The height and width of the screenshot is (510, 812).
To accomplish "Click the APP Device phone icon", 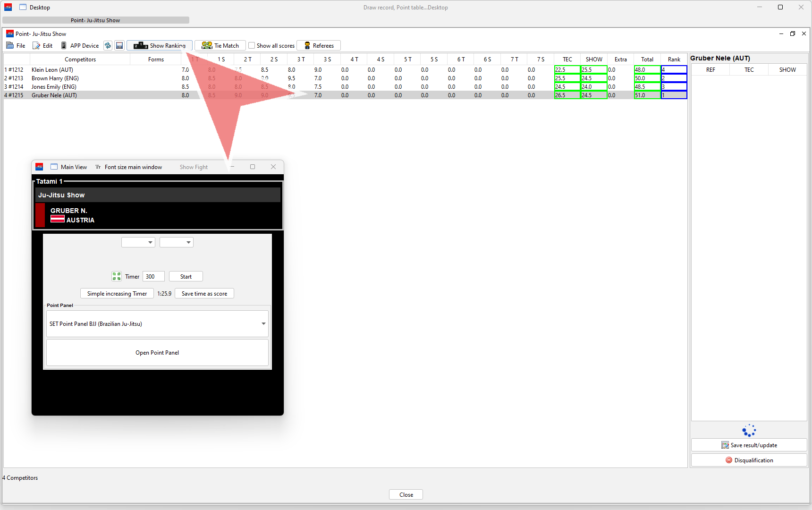I will (64, 46).
